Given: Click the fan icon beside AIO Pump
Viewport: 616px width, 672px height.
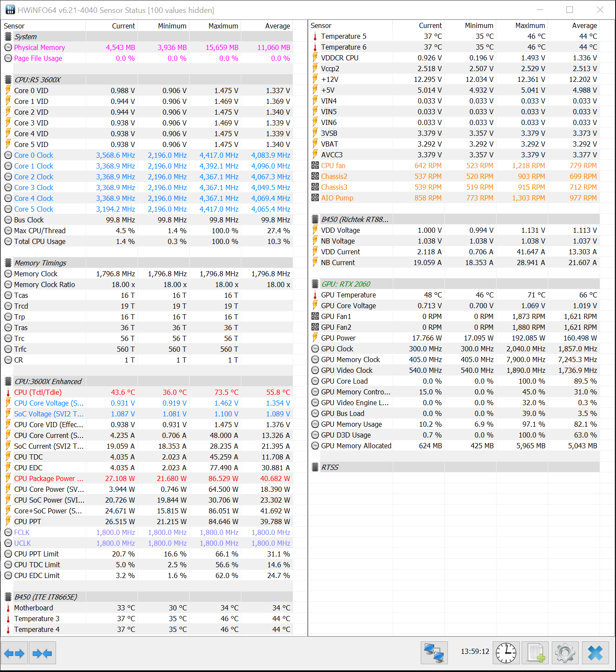Looking at the screenshot, I should point(315,198).
